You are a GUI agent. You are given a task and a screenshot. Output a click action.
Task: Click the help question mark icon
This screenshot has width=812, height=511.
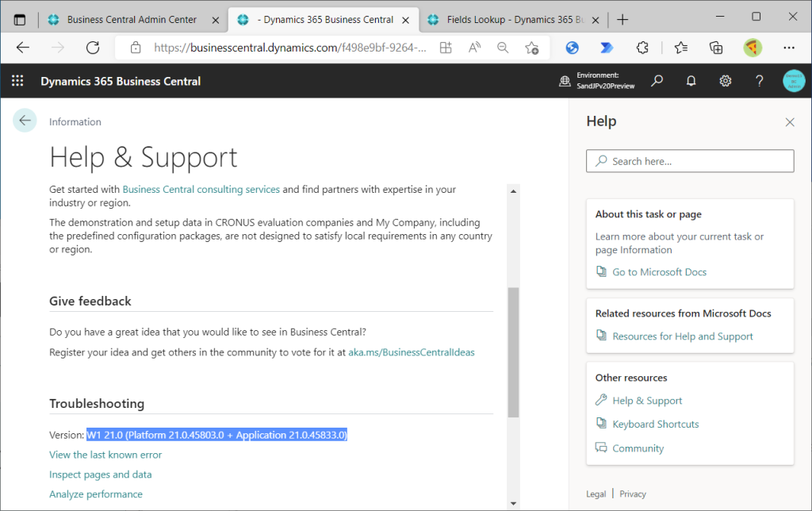pyautogui.click(x=759, y=81)
